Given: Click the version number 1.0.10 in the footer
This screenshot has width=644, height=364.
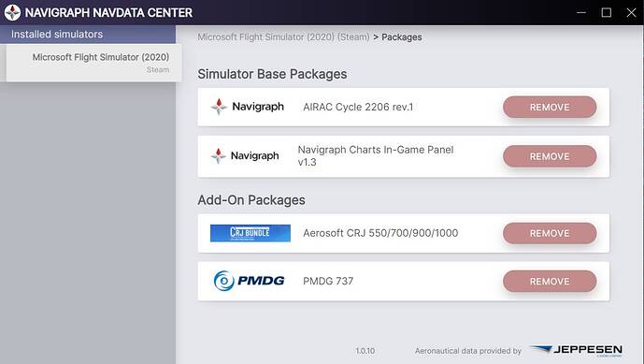Looking at the screenshot, I should tap(365, 351).
